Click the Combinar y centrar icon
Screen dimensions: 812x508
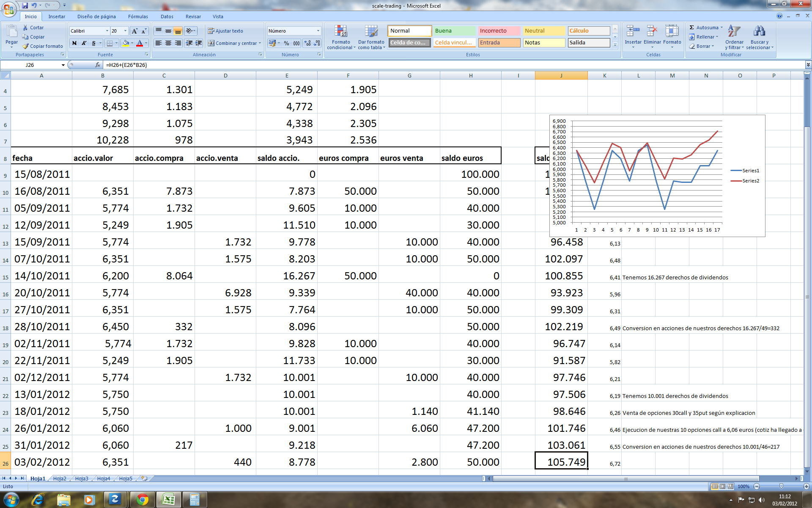tap(211, 43)
